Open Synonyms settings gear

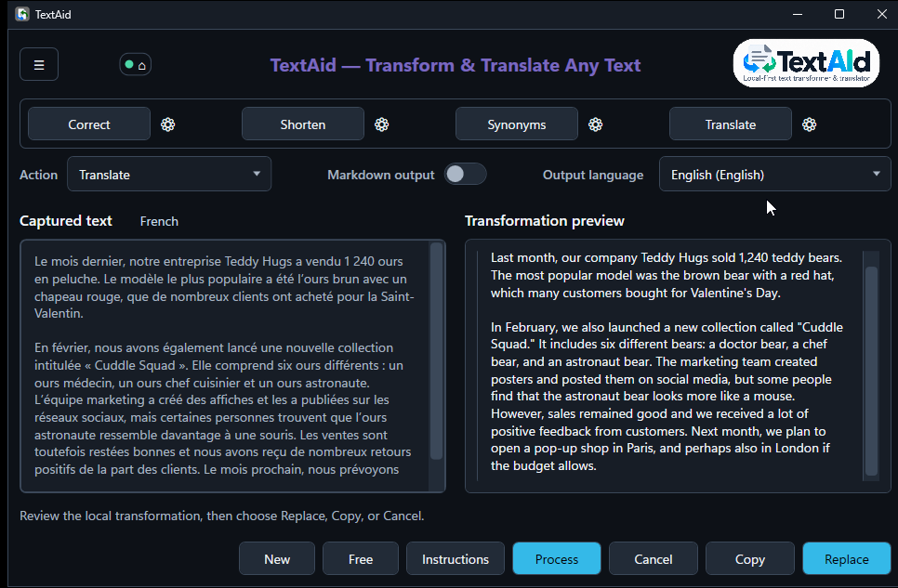coord(596,124)
